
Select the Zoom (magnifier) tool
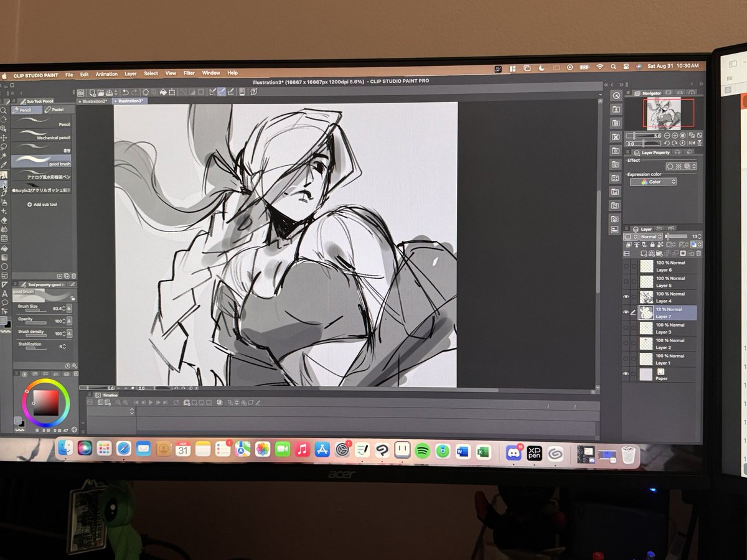point(4,110)
